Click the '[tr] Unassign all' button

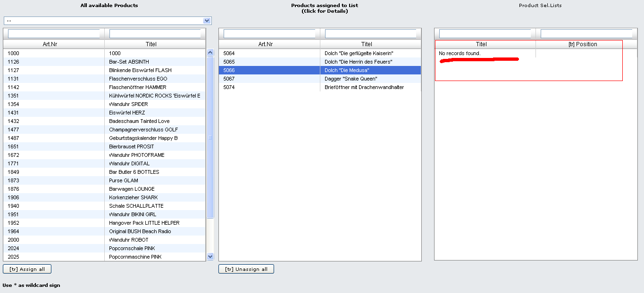246,269
